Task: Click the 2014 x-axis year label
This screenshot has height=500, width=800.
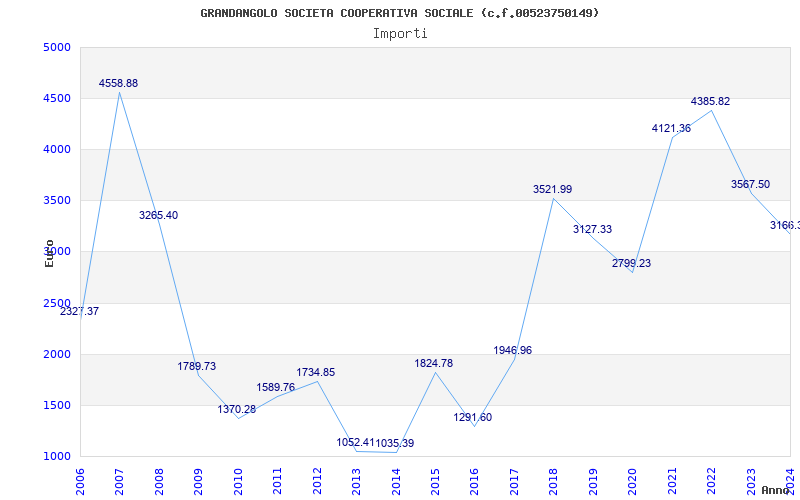Action: tap(396, 481)
